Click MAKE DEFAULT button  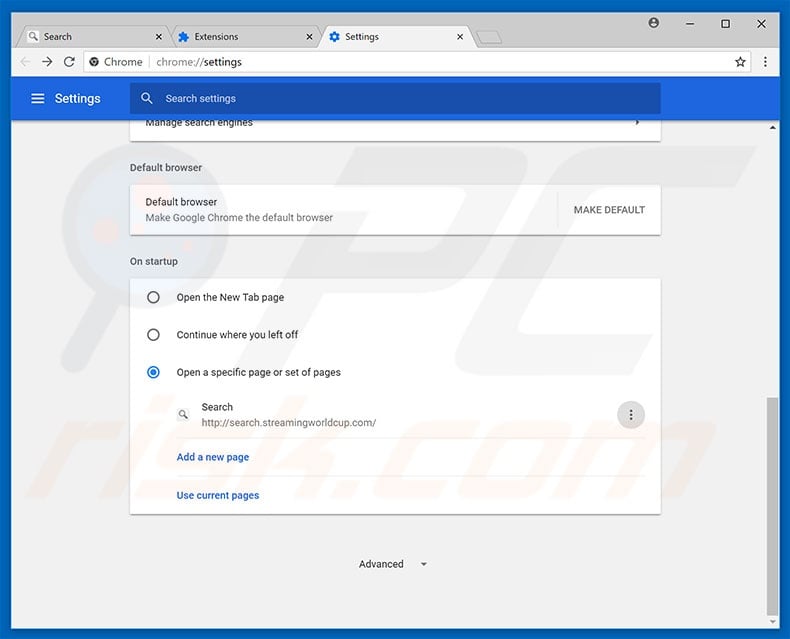pyautogui.click(x=609, y=210)
